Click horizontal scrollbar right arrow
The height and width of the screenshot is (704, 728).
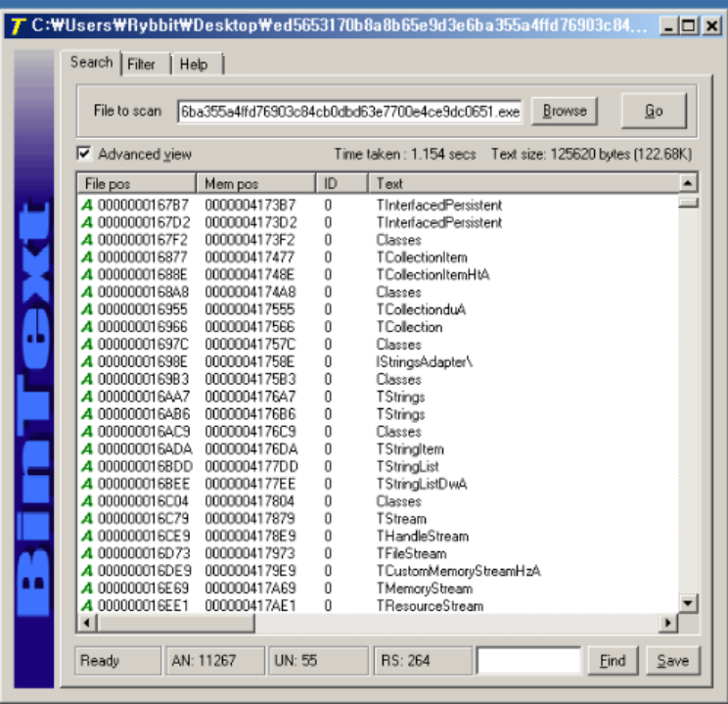[667, 623]
